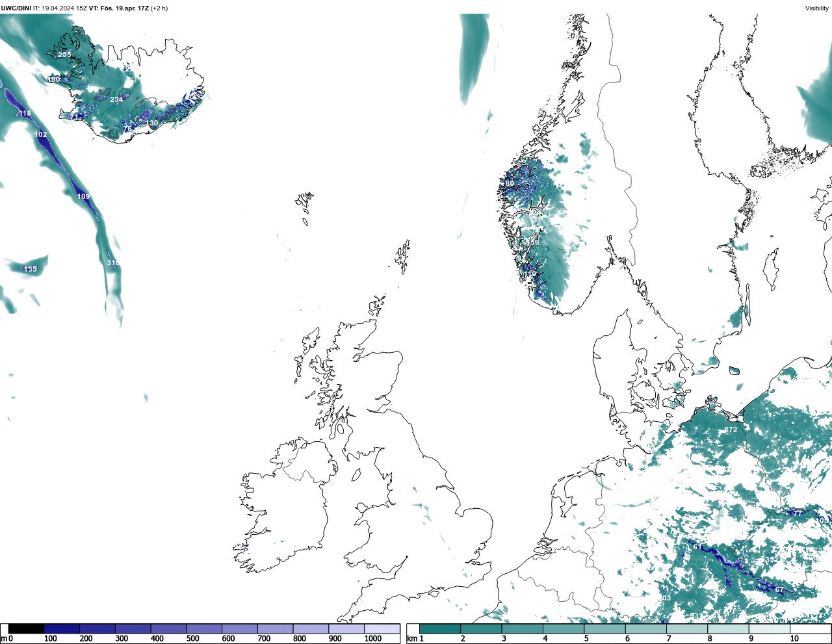Screen dimensions: 832x644
Task: Select the '234' visibility value in central Iceland
Action: pyautogui.click(x=116, y=99)
